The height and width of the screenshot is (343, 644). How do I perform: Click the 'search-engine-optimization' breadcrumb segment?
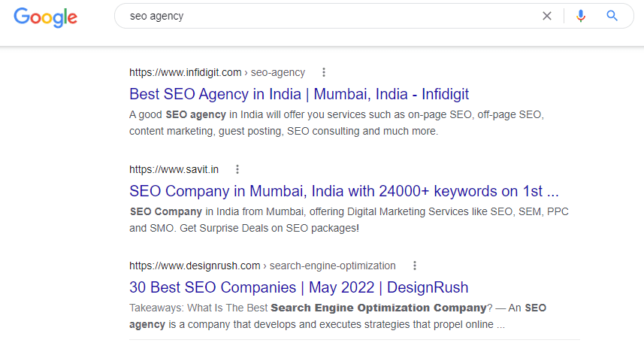pyautogui.click(x=332, y=266)
